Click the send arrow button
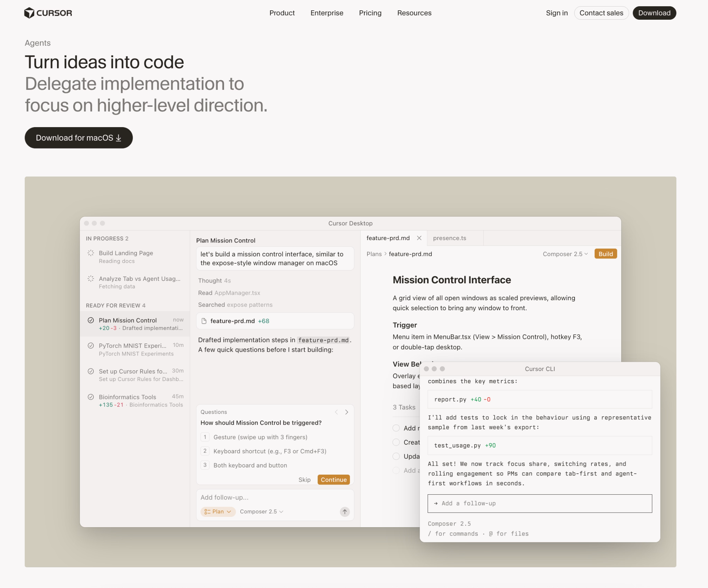 [x=345, y=512]
